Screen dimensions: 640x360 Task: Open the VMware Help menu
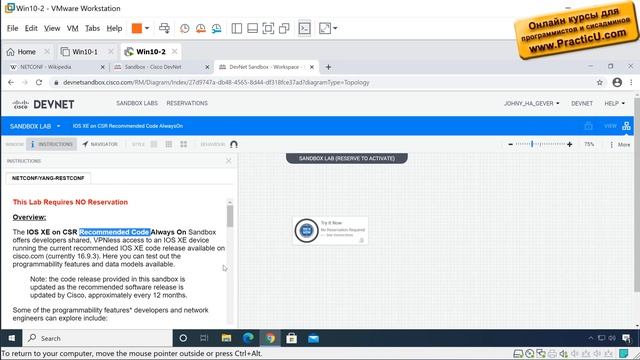point(114,28)
